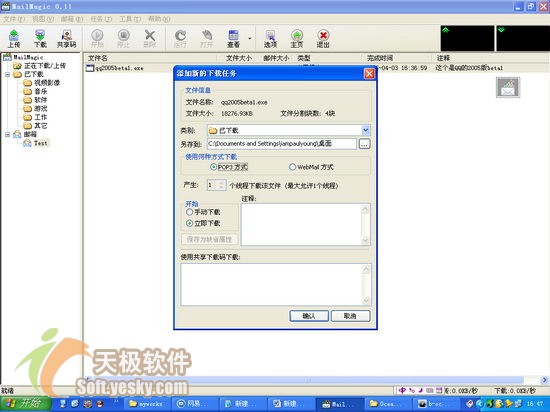550x412 pixels.
Task: Switch to Ocea... folder taskbar item
Action: click(388, 404)
